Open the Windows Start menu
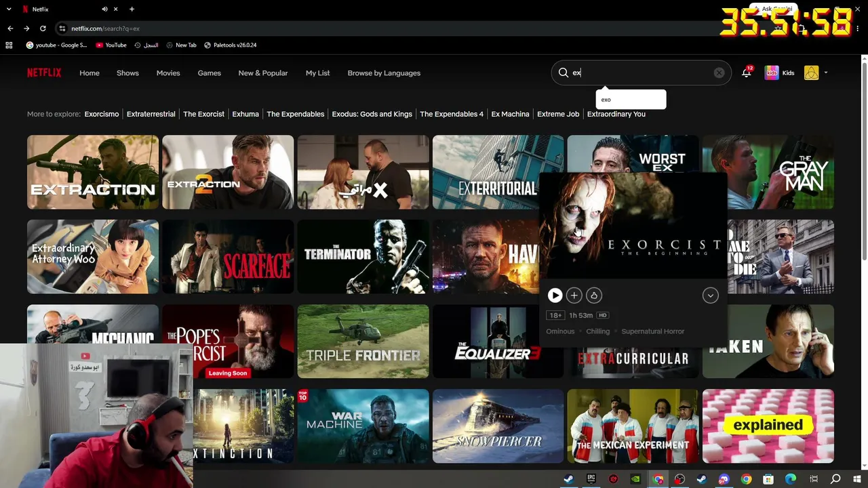868x488 pixels. click(857, 479)
